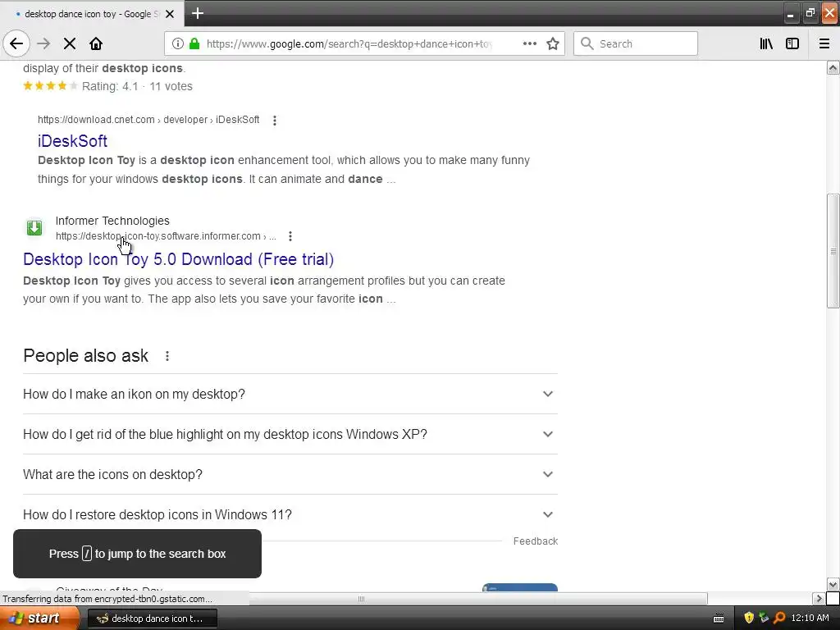
Task: Open page actions three-dot menu
Action: pyautogui.click(x=529, y=44)
